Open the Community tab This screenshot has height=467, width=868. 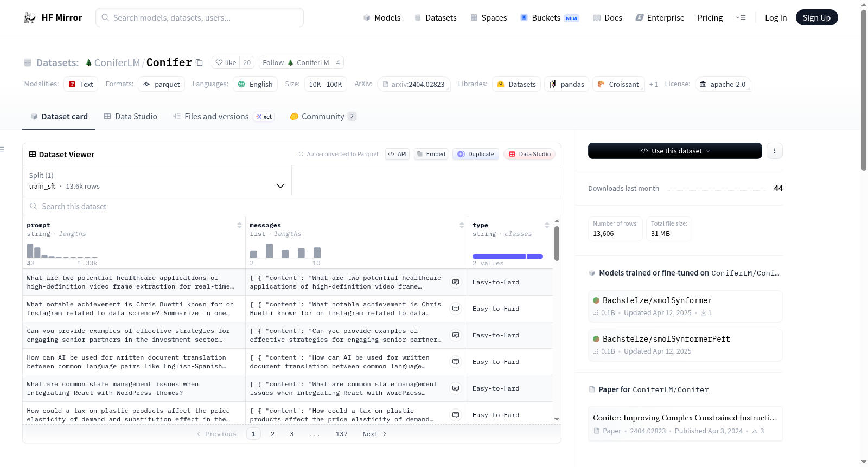[323, 117]
